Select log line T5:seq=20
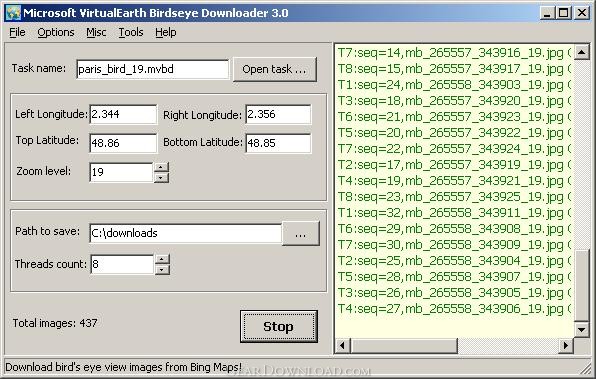 454,132
